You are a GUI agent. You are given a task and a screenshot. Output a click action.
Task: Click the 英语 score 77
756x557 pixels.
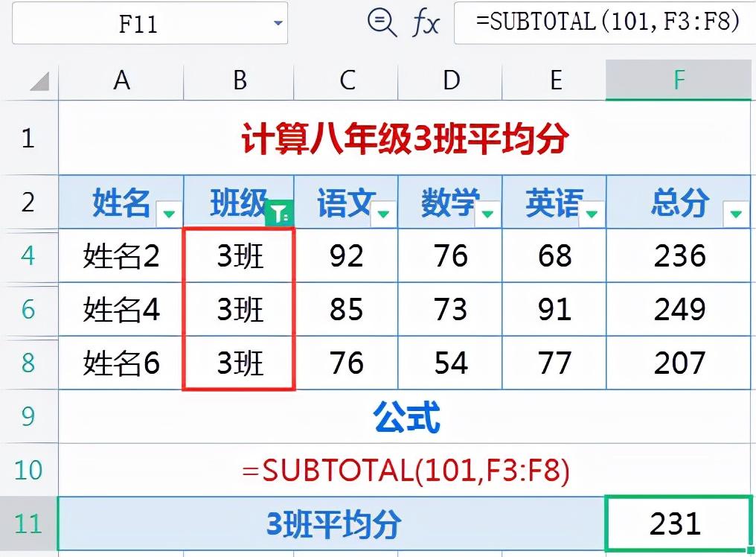click(554, 363)
